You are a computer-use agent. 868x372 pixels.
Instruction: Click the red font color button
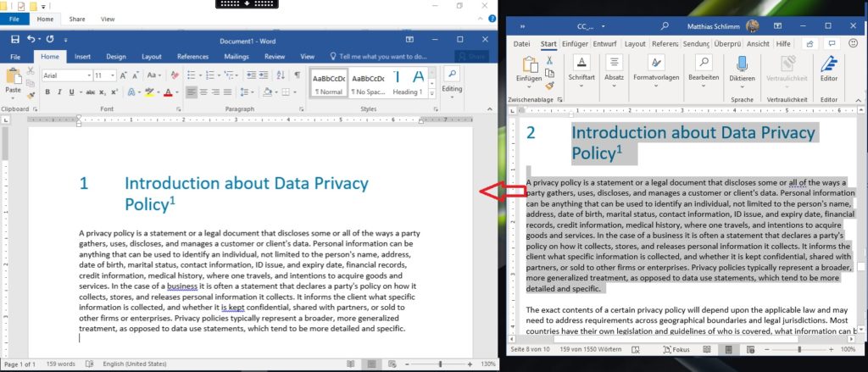click(168, 92)
